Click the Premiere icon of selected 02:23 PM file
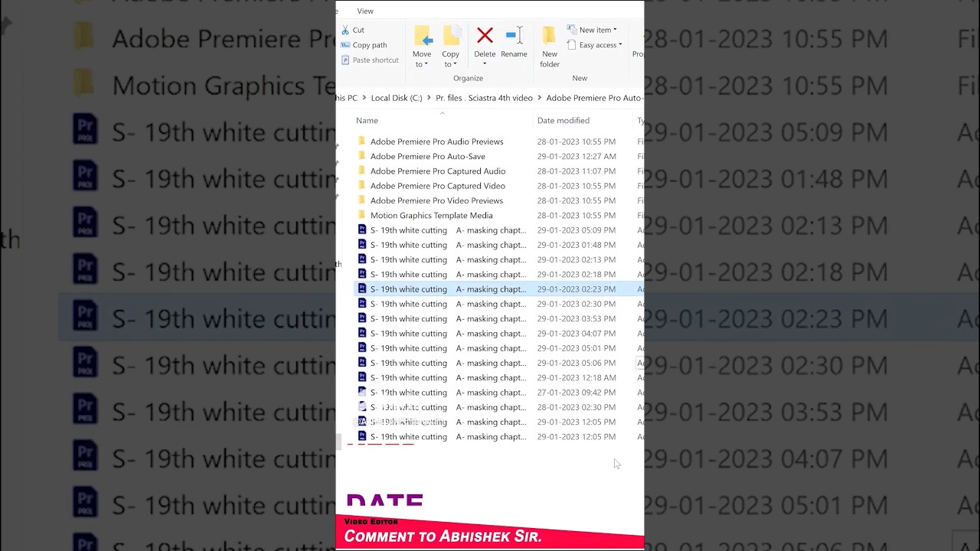 pos(362,289)
